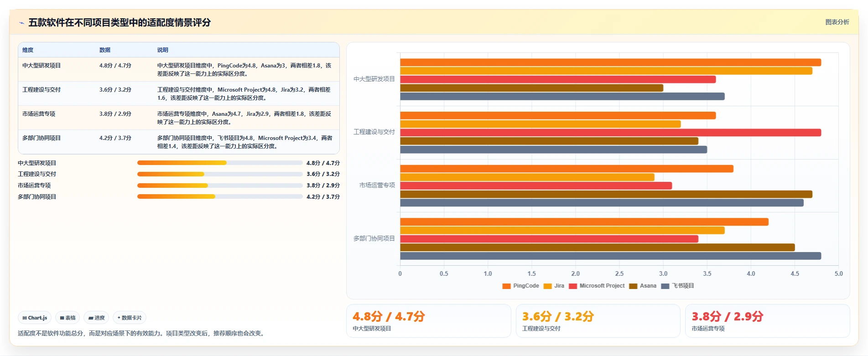Select table cell 市场运营专项 in 维度 column
868x356 pixels.
click(39, 114)
